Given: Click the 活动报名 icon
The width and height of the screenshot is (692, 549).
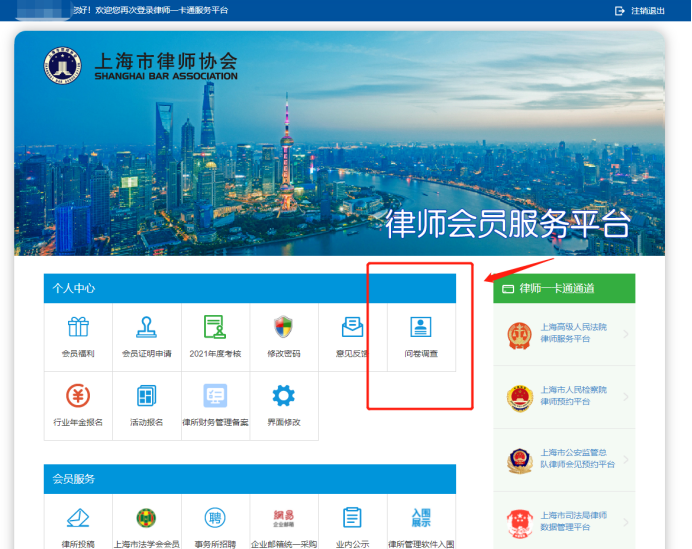Looking at the screenshot, I should pyautogui.click(x=147, y=397).
